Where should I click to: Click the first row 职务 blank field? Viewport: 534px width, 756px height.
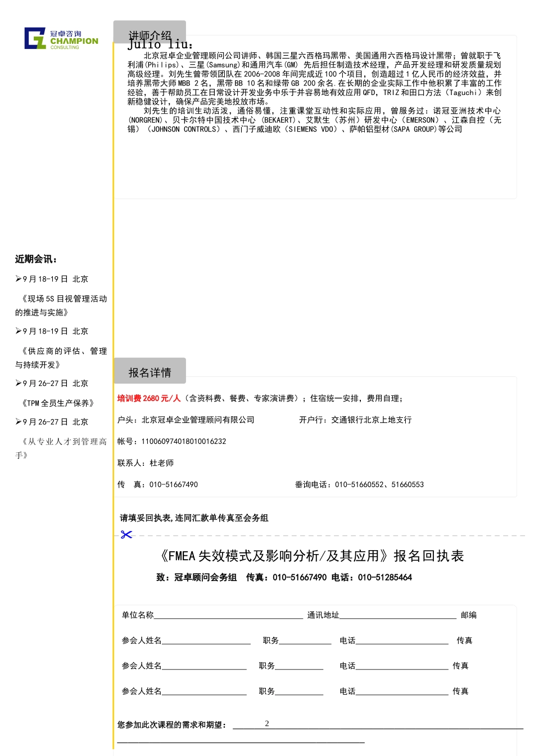[305, 640]
